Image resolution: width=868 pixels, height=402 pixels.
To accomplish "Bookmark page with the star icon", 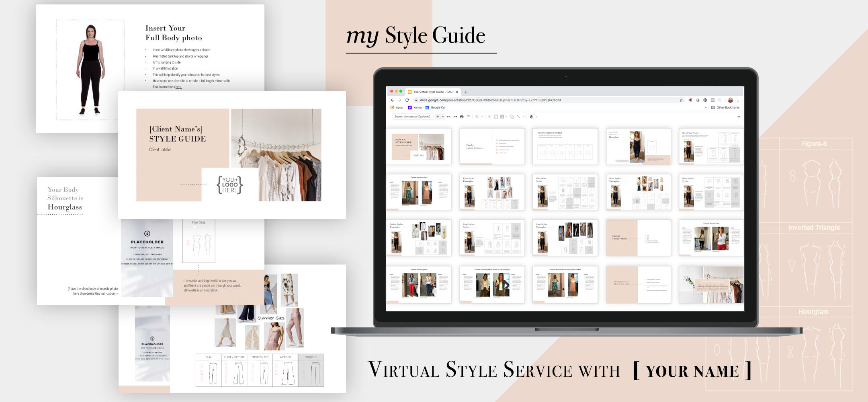I will coord(681,100).
